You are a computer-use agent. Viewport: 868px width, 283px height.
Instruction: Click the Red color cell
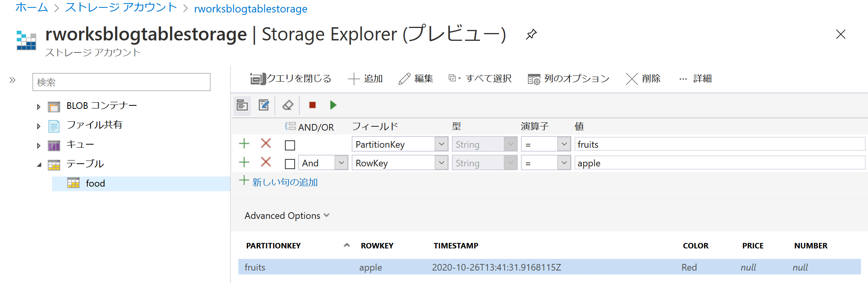(x=689, y=267)
